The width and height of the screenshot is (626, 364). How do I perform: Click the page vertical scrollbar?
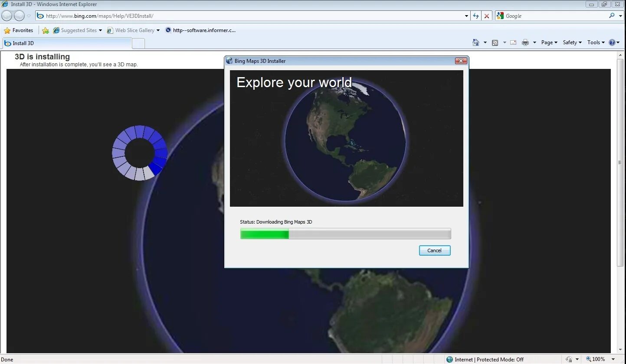coord(620,163)
